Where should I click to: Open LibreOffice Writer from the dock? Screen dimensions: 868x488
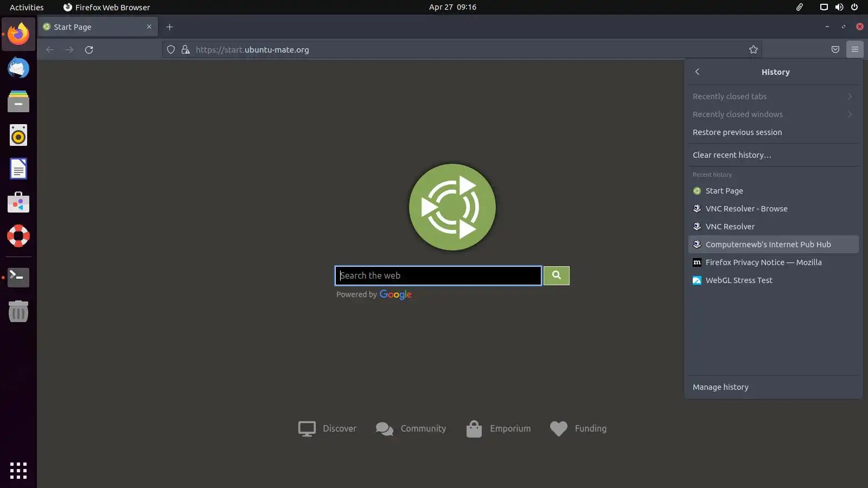pyautogui.click(x=18, y=169)
